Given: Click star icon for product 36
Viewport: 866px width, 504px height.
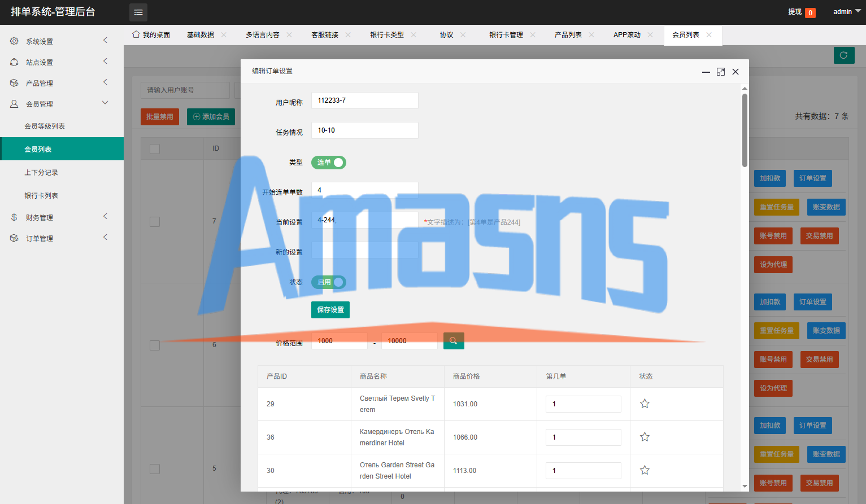Looking at the screenshot, I should point(645,437).
